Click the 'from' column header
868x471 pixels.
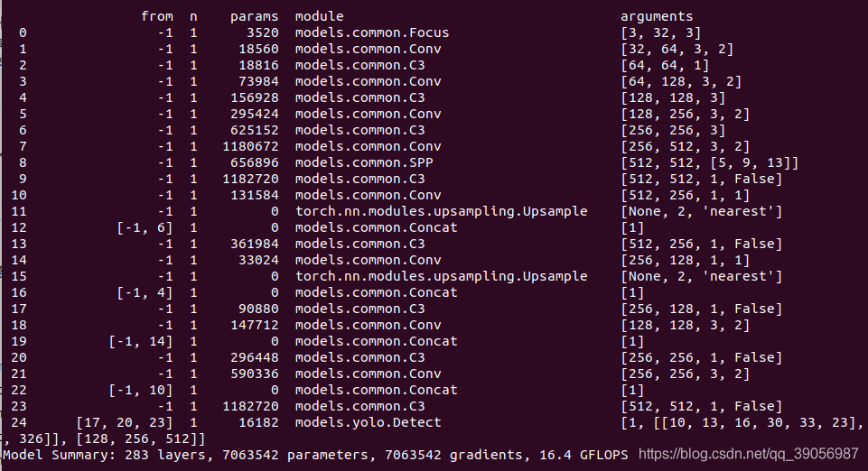(157, 16)
